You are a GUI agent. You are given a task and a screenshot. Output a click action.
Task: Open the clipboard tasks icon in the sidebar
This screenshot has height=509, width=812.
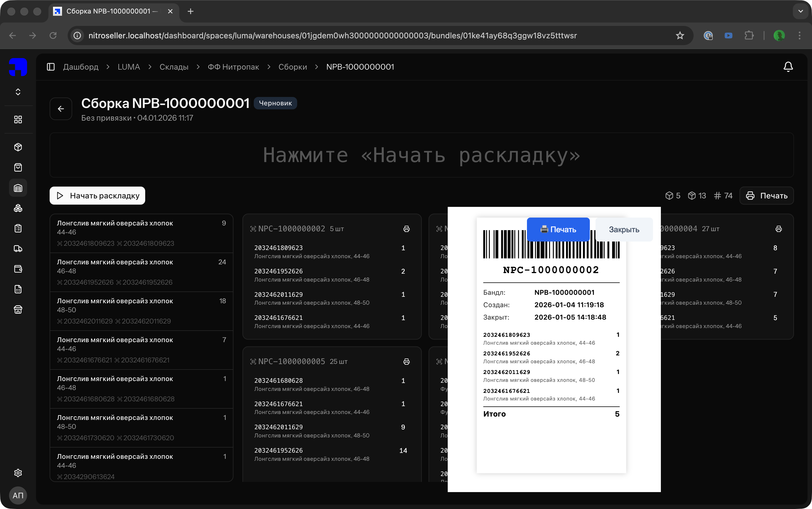point(18,228)
